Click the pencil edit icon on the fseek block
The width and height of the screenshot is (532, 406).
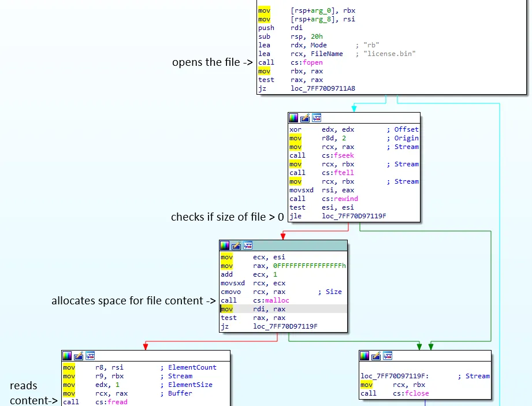click(x=304, y=117)
